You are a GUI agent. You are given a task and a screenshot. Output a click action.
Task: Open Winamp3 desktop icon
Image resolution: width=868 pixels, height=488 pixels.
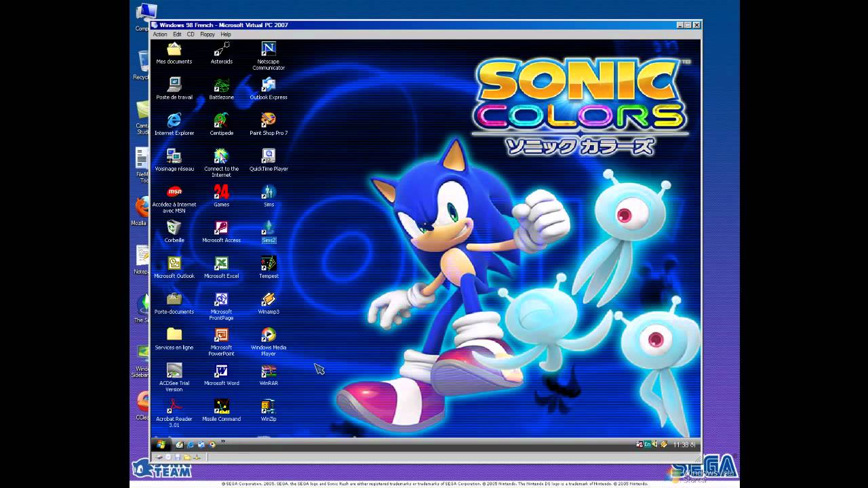tap(269, 304)
